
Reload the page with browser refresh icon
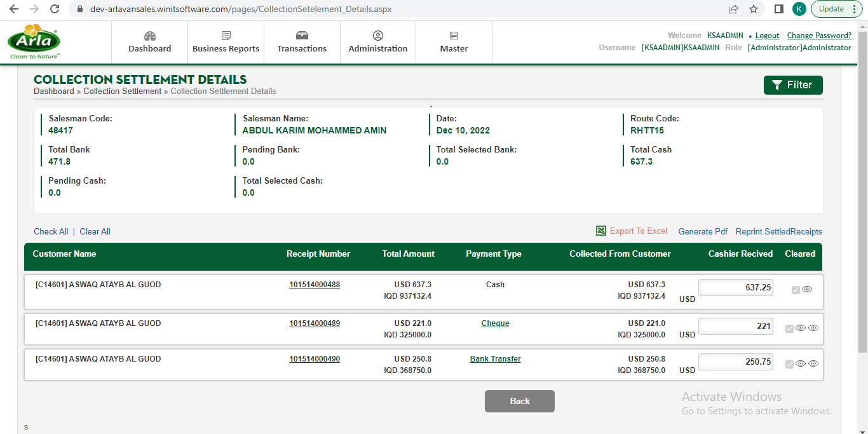[55, 9]
